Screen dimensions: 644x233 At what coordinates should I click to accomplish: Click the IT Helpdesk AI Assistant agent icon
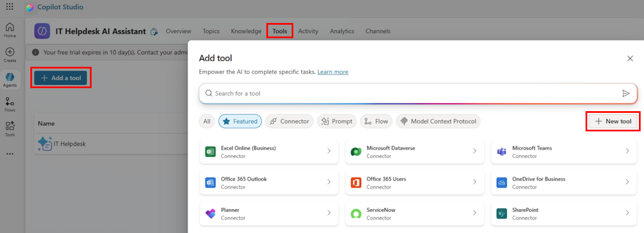point(42,31)
